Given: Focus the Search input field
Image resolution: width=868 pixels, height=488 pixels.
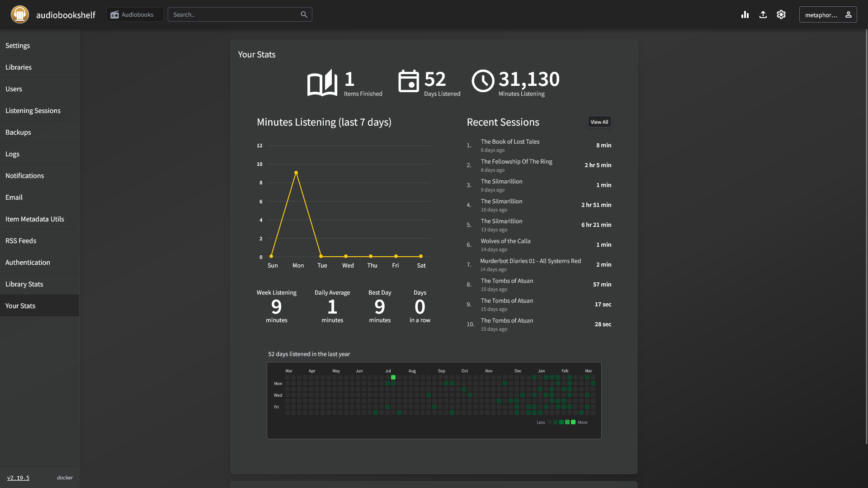Looking at the screenshot, I should pos(240,14).
